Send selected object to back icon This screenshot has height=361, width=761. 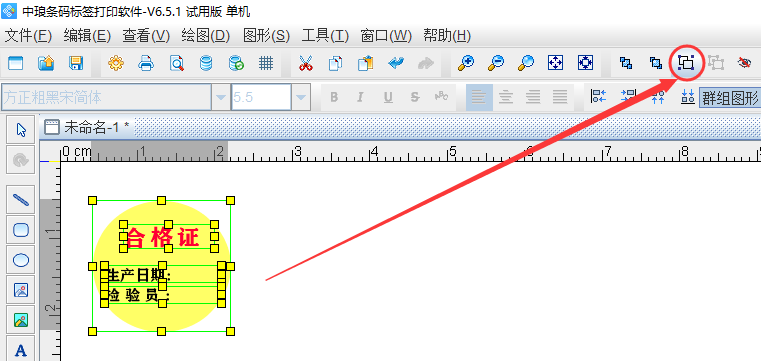click(656, 63)
